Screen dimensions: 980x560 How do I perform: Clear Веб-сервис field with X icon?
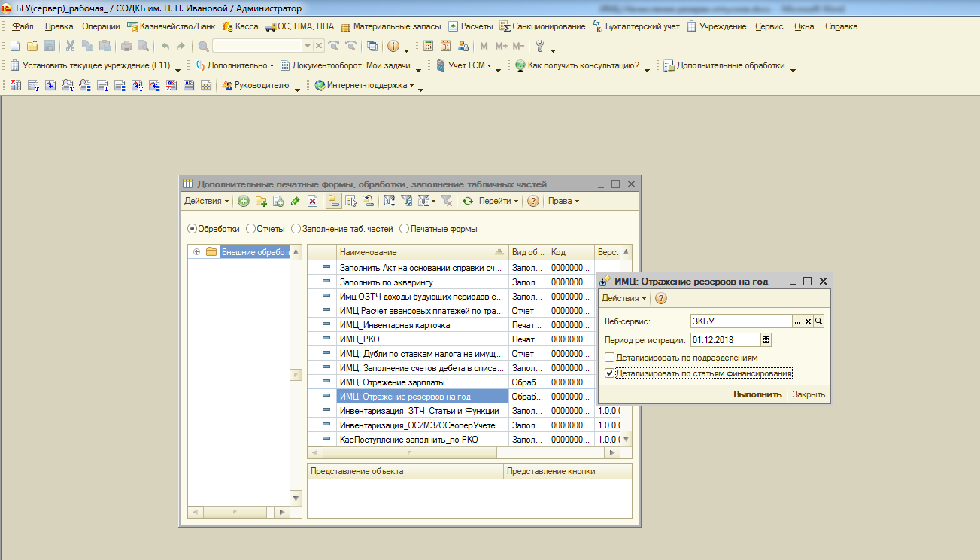click(x=809, y=321)
